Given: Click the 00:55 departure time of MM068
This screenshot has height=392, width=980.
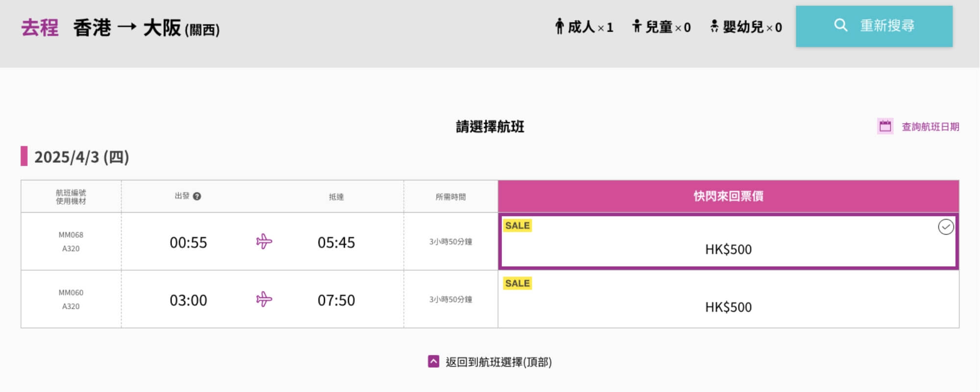Looking at the screenshot, I should click(x=188, y=243).
